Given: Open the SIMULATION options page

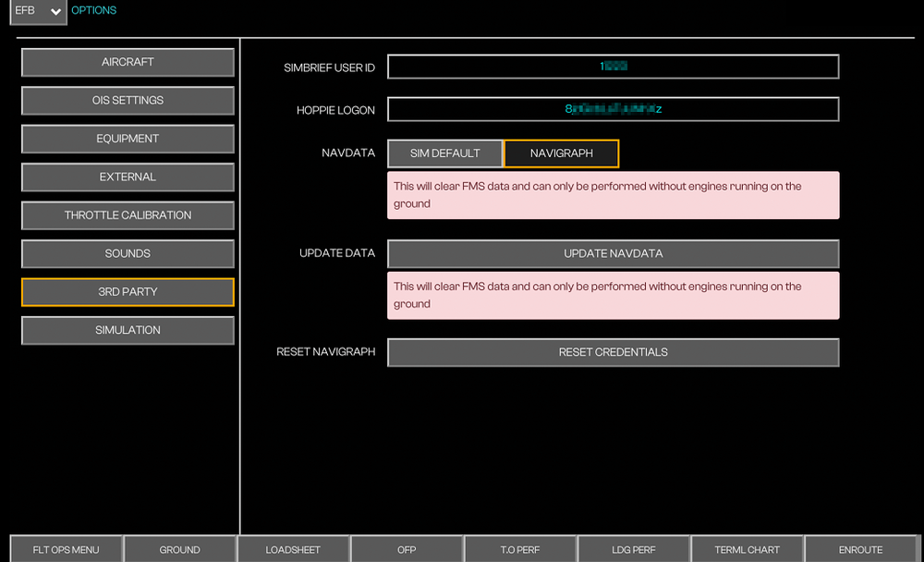Looking at the screenshot, I should (x=128, y=330).
